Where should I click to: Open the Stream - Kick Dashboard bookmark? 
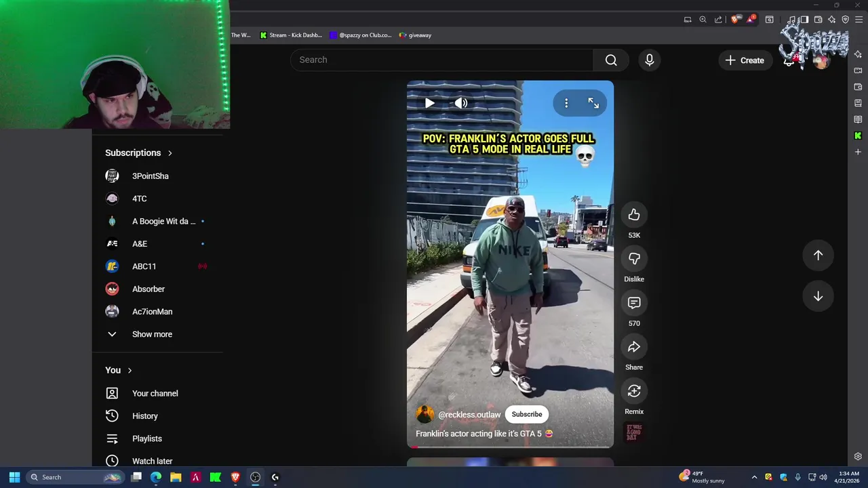(x=291, y=35)
